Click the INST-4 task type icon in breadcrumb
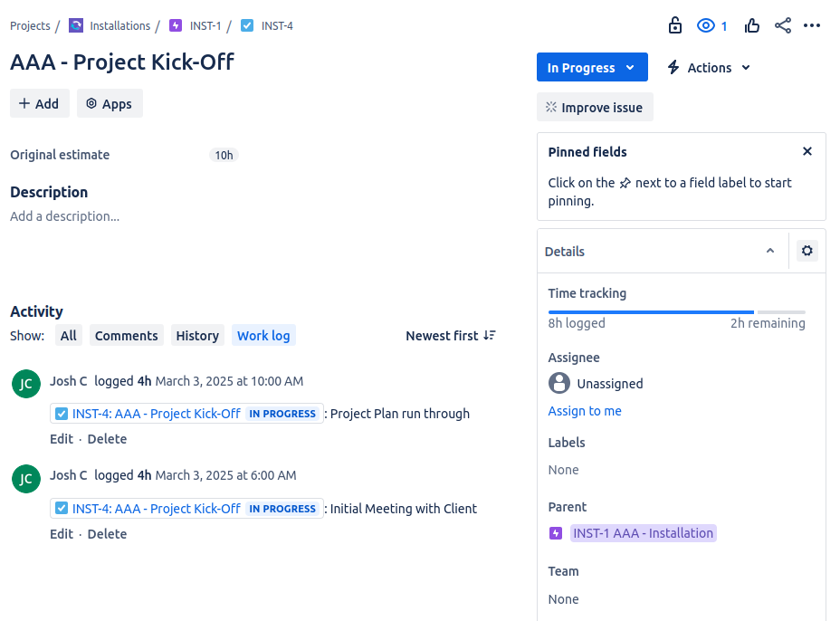Image resolution: width=840 pixels, height=621 pixels. coord(246,25)
